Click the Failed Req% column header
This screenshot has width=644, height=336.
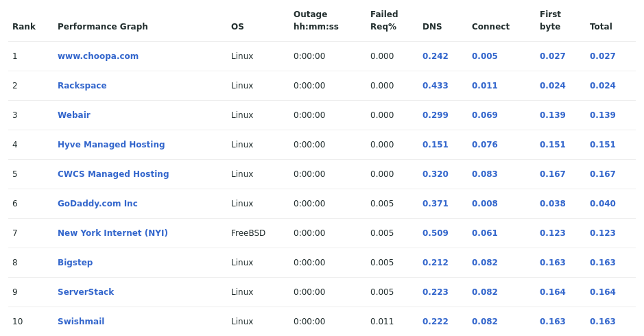[384, 21]
